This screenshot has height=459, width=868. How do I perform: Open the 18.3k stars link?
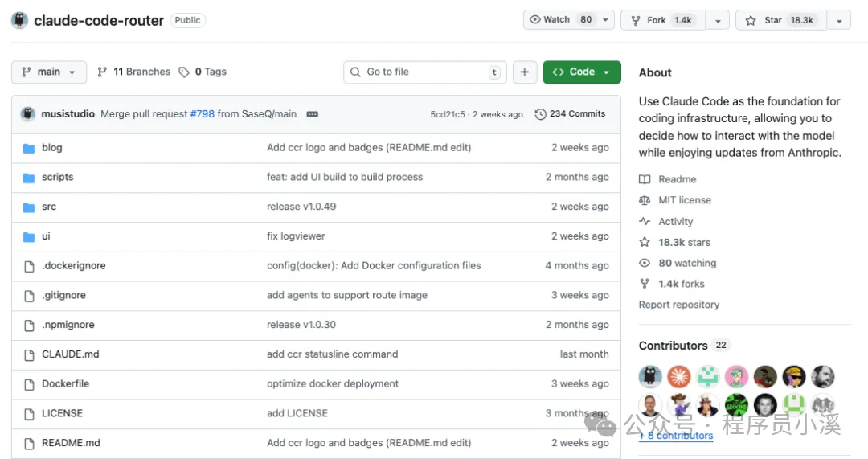(675, 242)
